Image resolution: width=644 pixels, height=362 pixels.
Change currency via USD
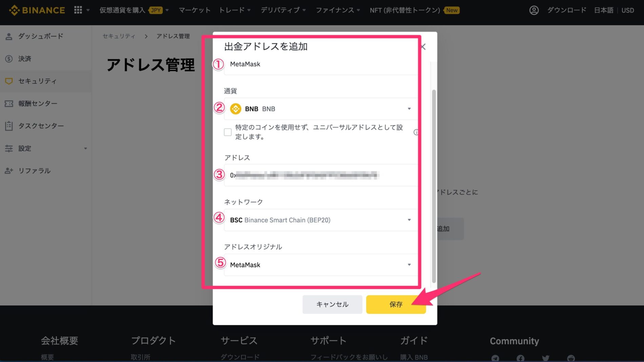tap(628, 10)
